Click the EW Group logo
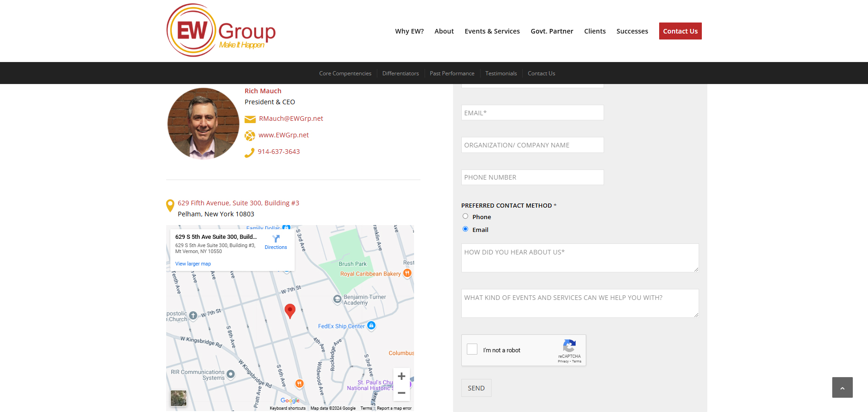The width and height of the screenshot is (868, 412). pyautogui.click(x=221, y=30)
